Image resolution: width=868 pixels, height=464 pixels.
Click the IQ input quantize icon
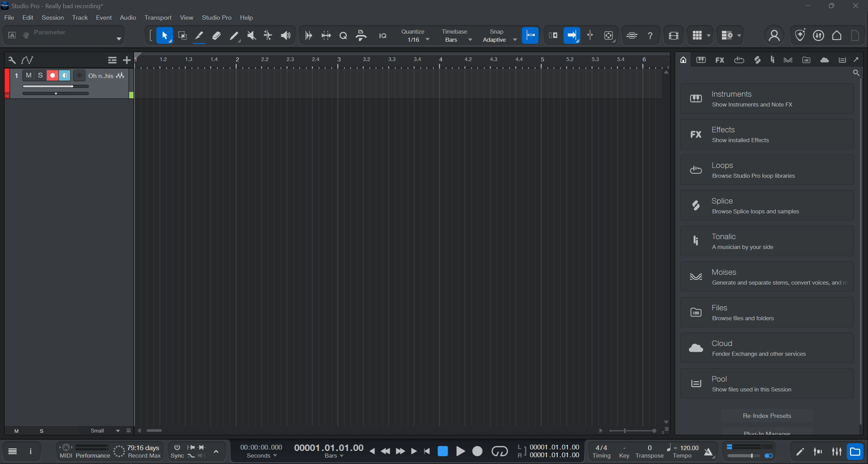pyautogui.click(x=382, y=36)
